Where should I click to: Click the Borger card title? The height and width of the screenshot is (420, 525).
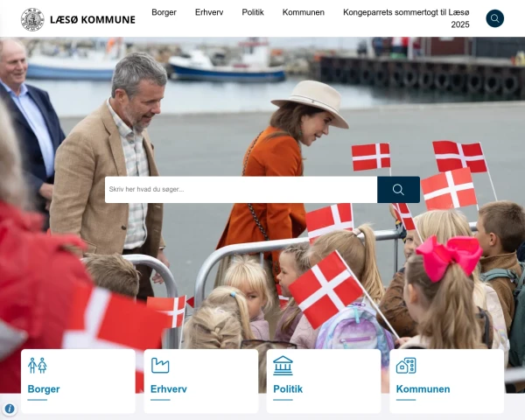point(44,389)
